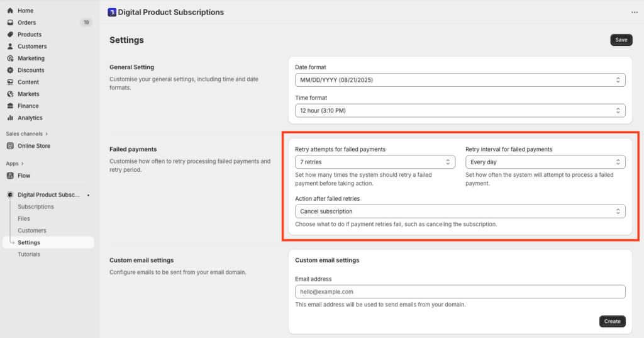Click the Save button
The image size is (644, 338).
coord(621,40)
